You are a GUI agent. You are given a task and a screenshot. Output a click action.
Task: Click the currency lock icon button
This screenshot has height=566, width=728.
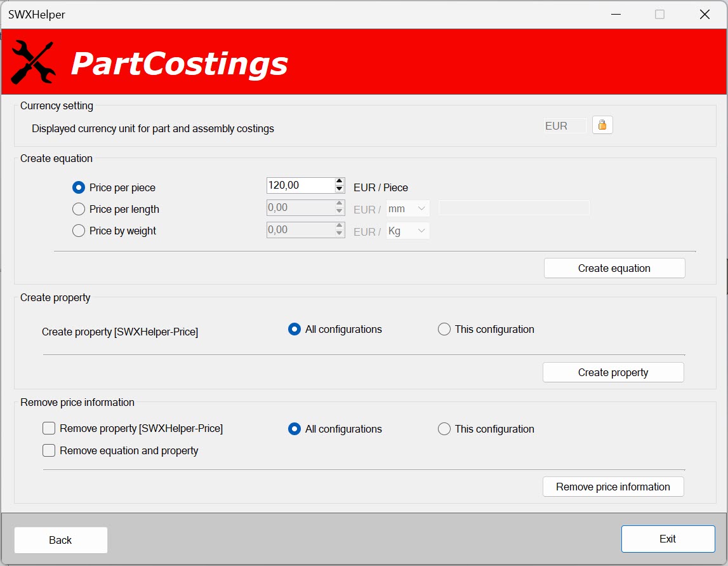(x=602, y=125)
